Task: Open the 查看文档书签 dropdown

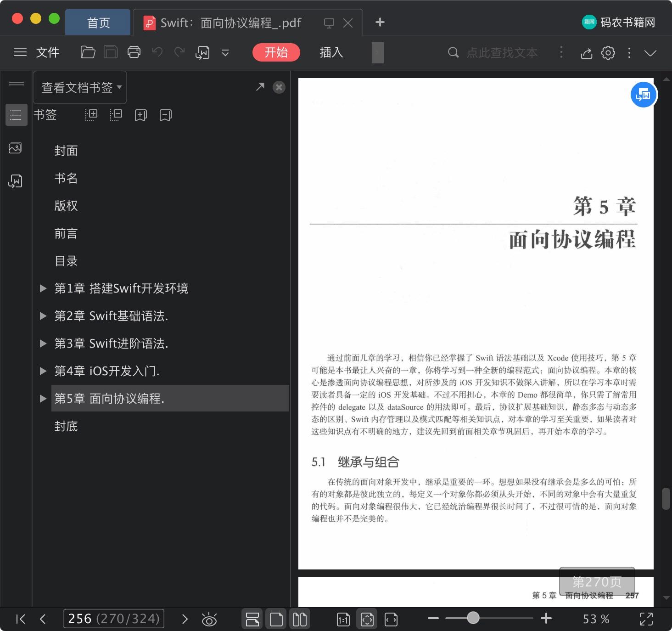Action: point(80,87)
